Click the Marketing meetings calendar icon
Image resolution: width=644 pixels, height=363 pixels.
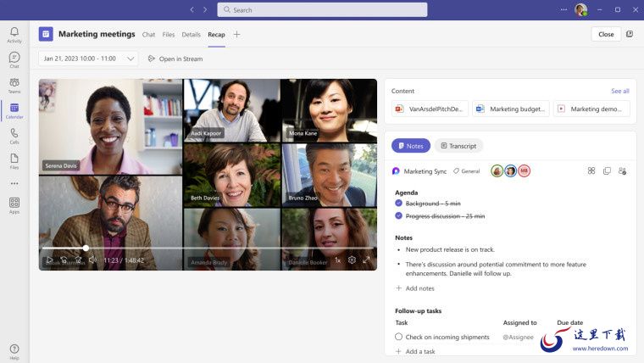coord(46,34)
